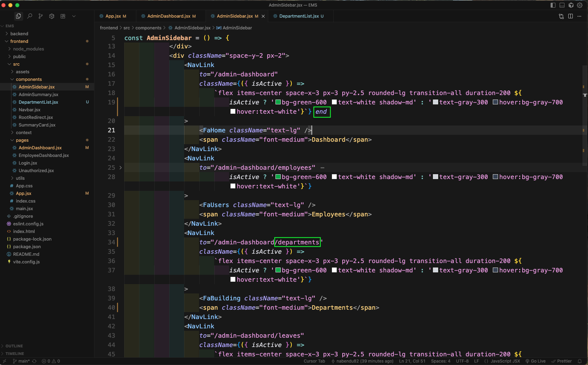Viewport: 588px width, 365px height.
Task: Switch to AdminDashboard.jsx tab
Action: point(171,16)
